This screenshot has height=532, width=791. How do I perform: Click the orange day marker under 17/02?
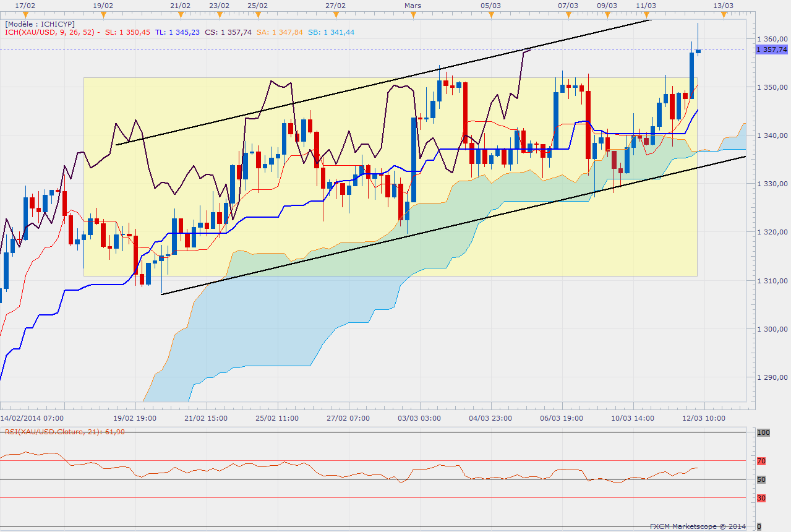click(25, 15)
